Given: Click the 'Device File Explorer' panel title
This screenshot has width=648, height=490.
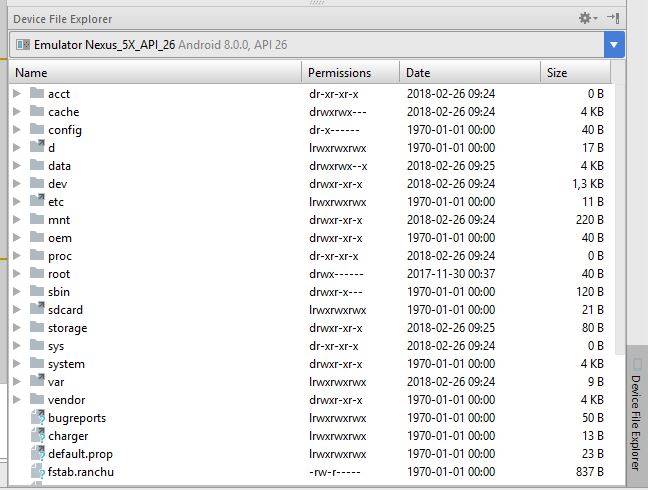Looking at the screenshot, I should 62,19.
